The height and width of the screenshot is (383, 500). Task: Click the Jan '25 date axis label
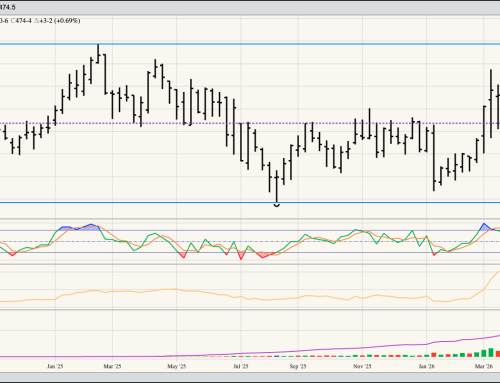pyautogui.click(x=55, y=366)
